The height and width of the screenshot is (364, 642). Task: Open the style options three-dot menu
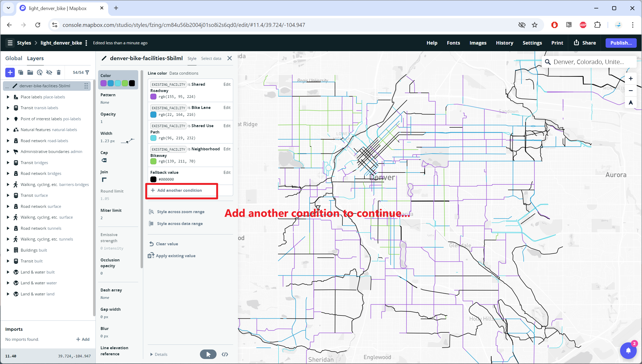coord(86,43)
